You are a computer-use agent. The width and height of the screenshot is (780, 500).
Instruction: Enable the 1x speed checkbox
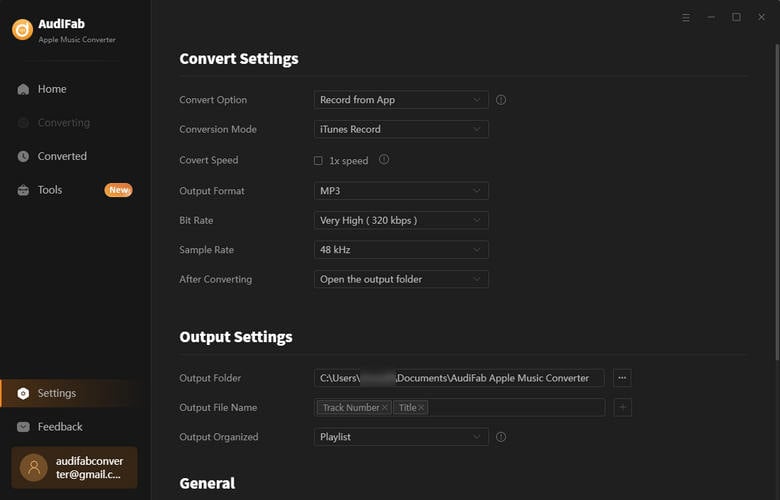pos(318,161)
